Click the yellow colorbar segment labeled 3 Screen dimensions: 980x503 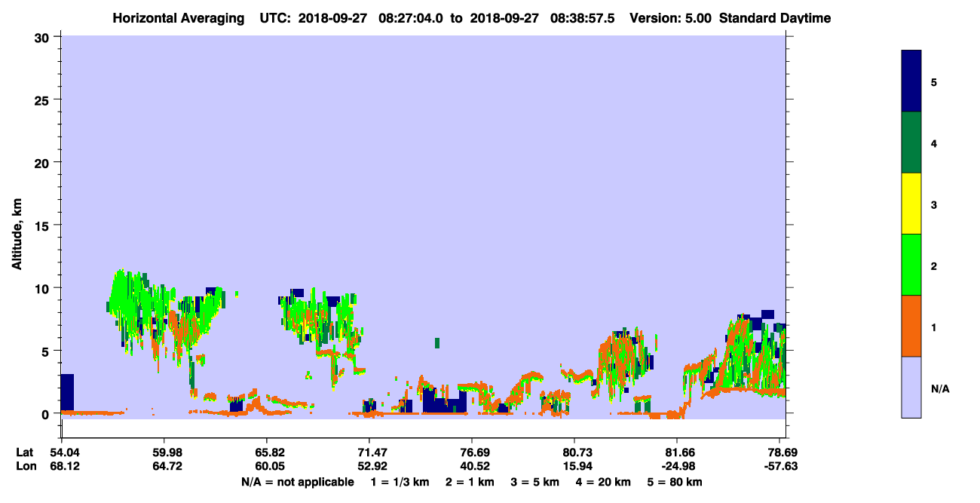911,204
